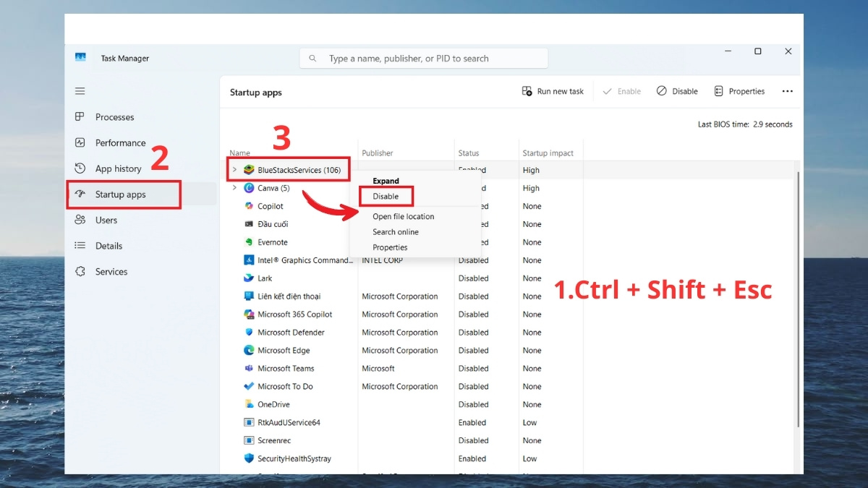
Task: Expand the Canva startup group
Action: click(x=234, y=188)
